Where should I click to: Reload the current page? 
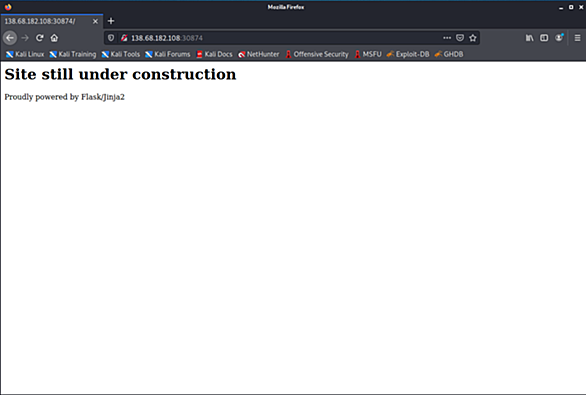(40, 38)
